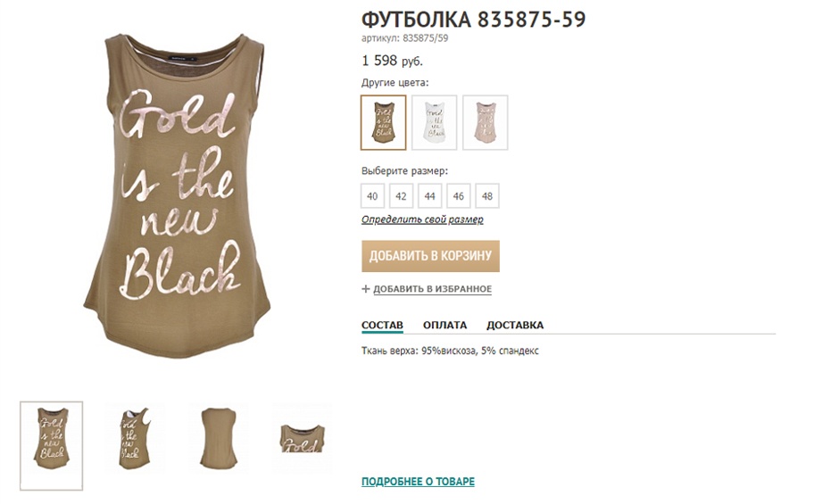The width and height of the screenshot is (814, 504).
Task: Open the 'Подробнее о товаре' link
Action: click(418, 482)
